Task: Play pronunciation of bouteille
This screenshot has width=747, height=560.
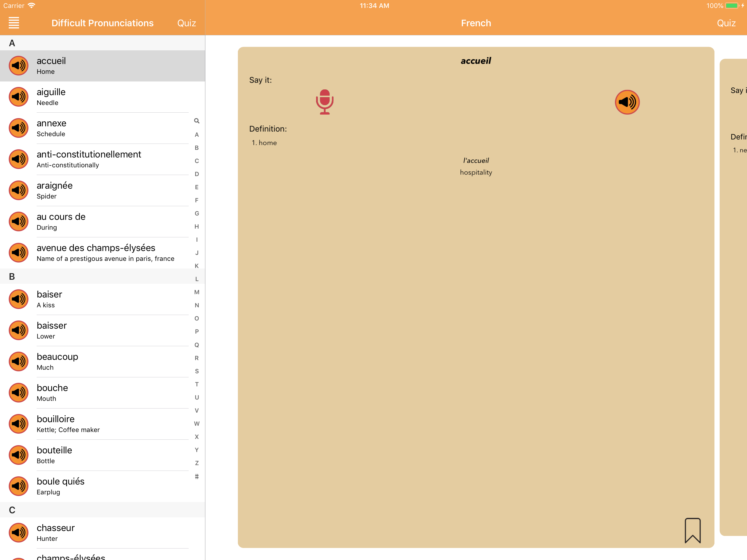Action: pyautogui.click(x=19, y=455)
